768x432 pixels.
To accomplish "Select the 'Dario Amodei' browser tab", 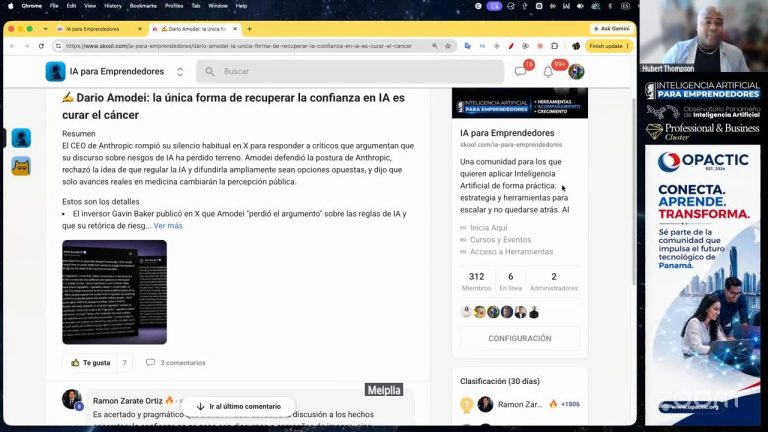I will pyautogui.click(x=193, y=29).
